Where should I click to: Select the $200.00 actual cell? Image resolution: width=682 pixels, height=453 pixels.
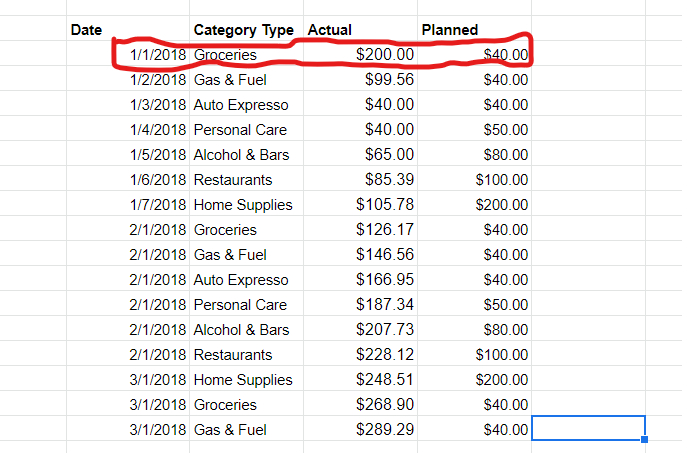(x=360, y=54)
